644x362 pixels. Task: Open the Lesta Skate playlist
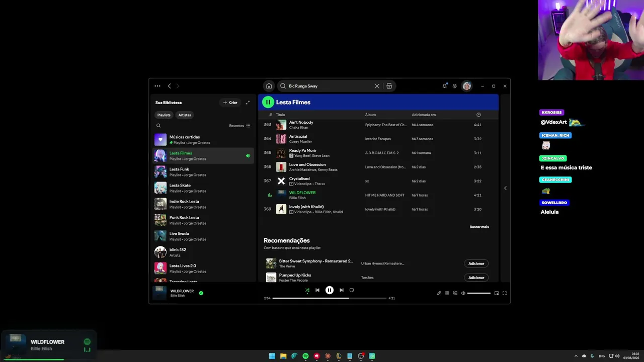pyautogui.click(x=203, y=188)
